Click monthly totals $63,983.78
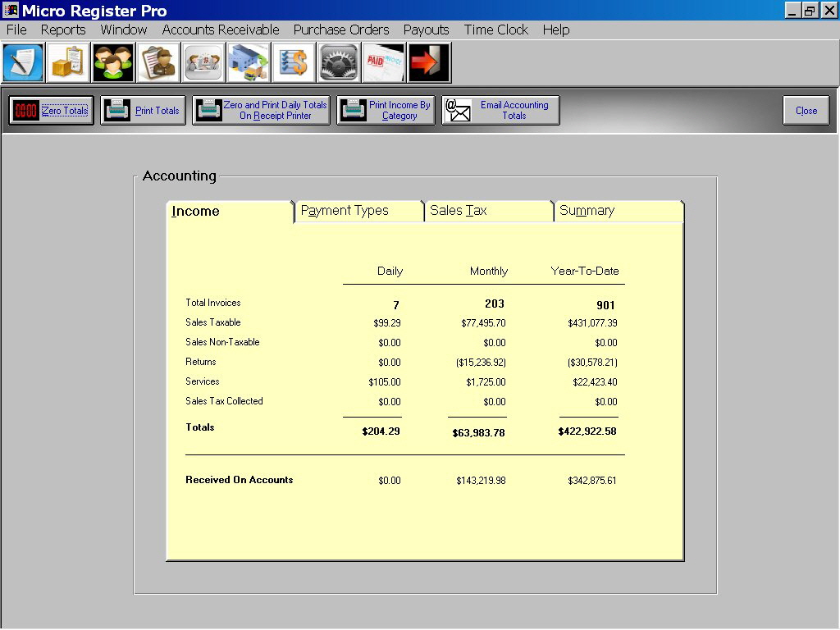 (x=478, y=433)
